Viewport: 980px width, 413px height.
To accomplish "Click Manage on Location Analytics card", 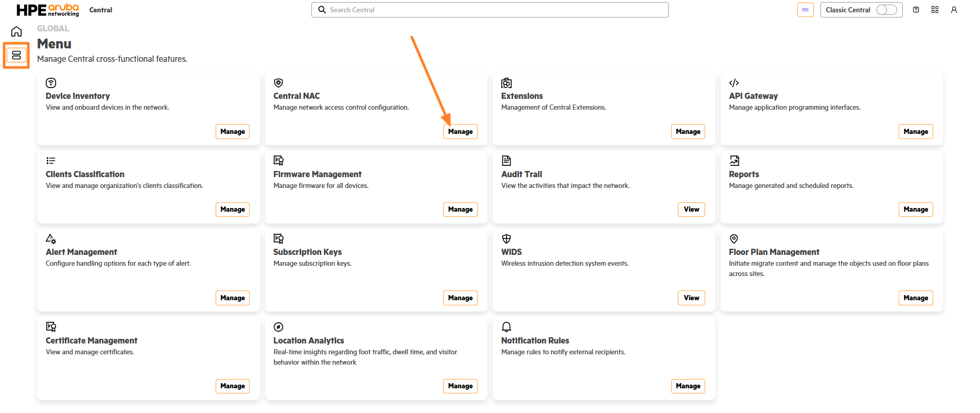I will click(x=460, y=386).
